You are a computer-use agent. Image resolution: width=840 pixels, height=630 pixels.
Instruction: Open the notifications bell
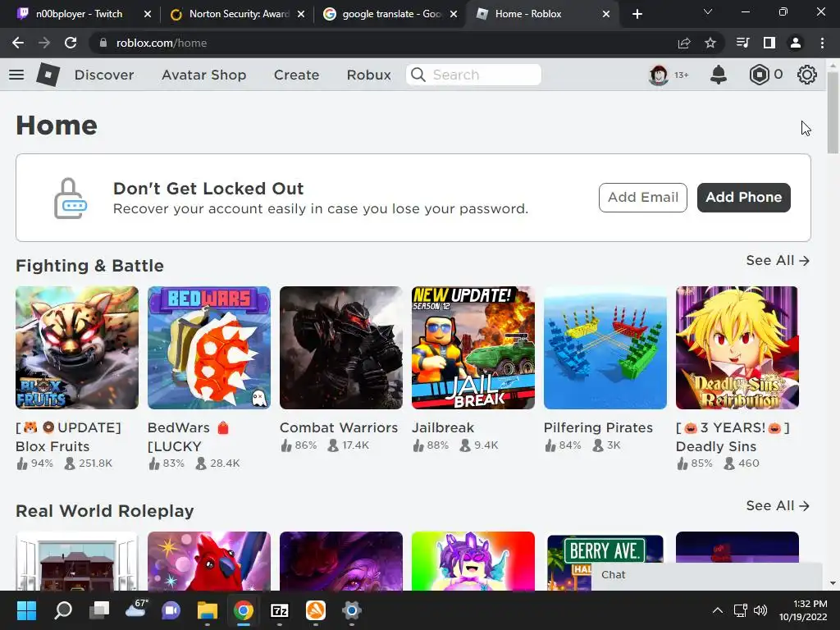(x=719, y=75)
